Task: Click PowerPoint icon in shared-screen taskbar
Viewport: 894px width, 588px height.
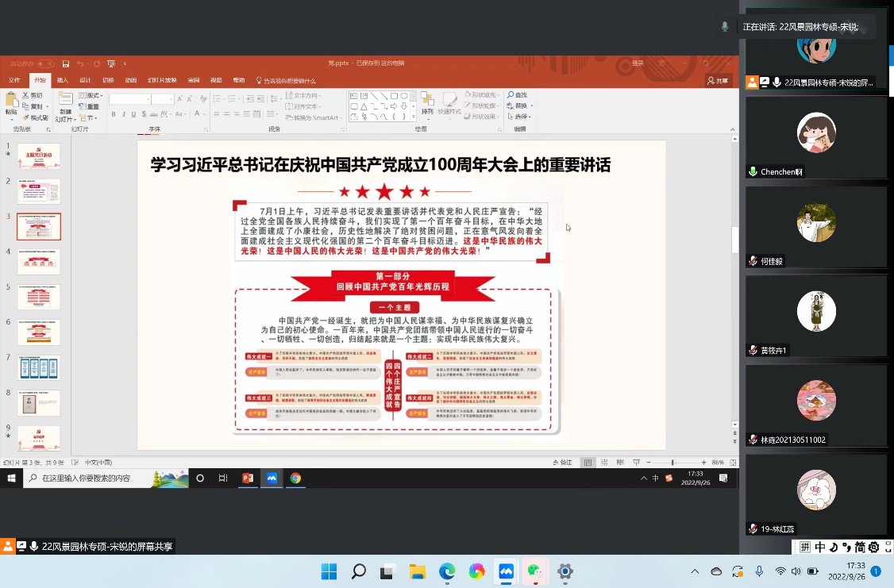Action: (248, 478)
